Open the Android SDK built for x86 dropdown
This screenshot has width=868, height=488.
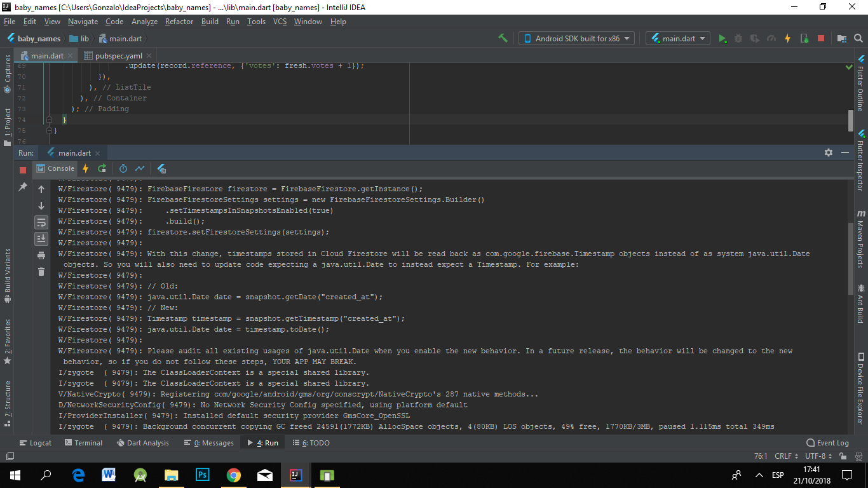point(575,38)
